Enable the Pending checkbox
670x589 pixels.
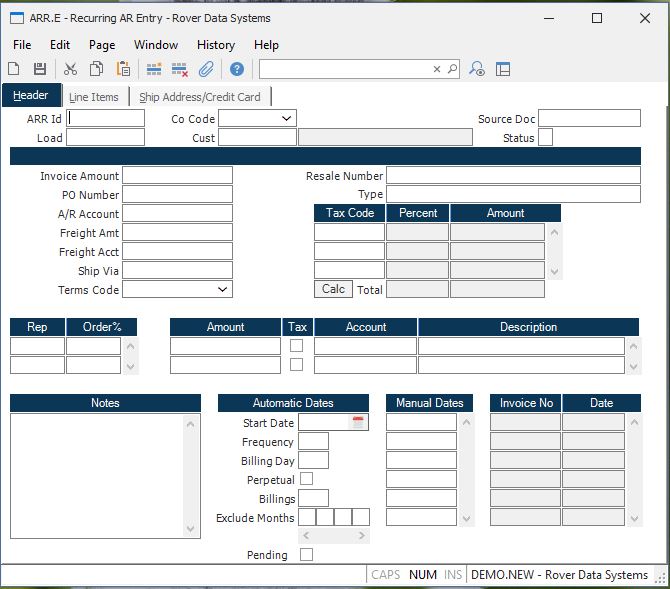point(307,555)
